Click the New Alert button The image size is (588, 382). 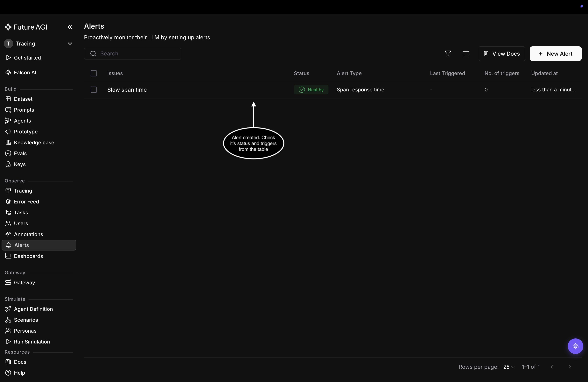coord(555,54)
